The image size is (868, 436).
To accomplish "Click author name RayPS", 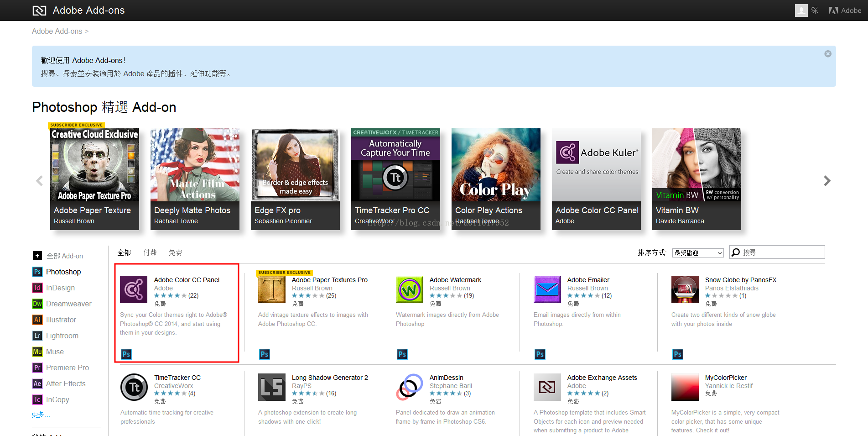I will point(301,386).
